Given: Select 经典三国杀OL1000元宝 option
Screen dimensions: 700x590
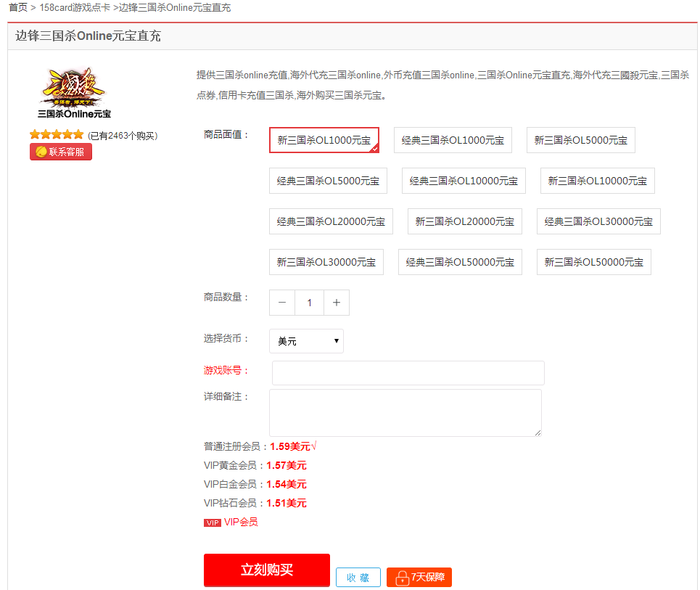Looking at the screenshot, I should (x=453, y=140).
